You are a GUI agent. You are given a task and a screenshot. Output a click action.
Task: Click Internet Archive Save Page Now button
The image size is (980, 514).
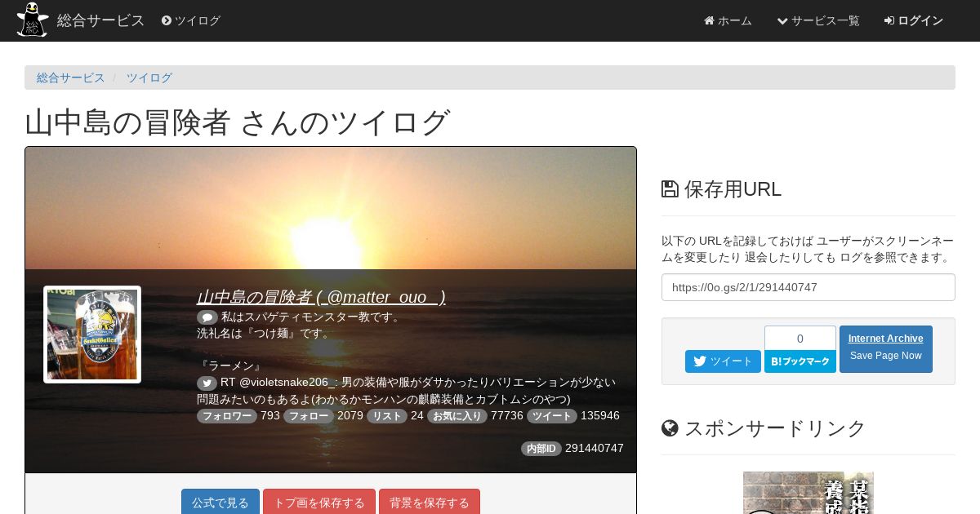(886, 349)
